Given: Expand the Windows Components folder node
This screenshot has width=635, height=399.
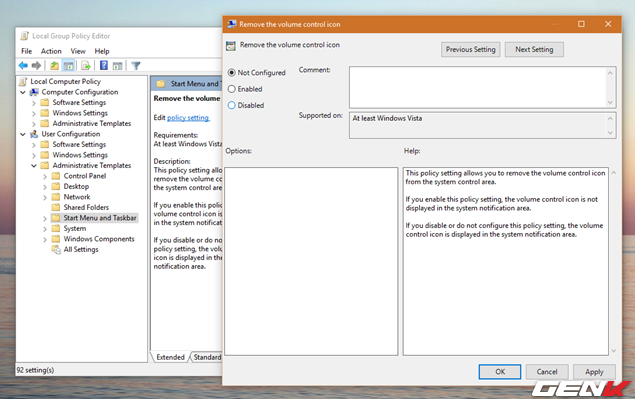Looking at the screenshot, I should [45, 239].
